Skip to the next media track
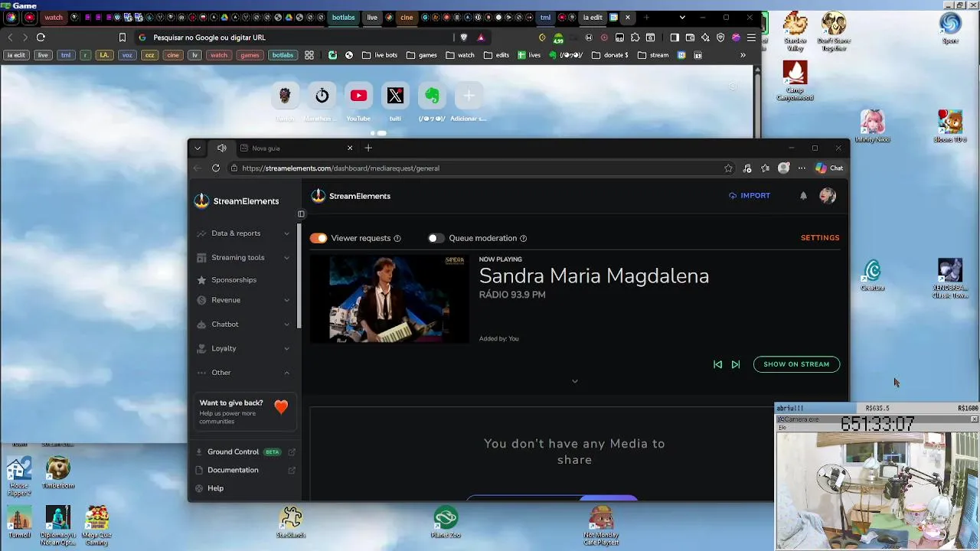980x551 pixels. point(736,364)
